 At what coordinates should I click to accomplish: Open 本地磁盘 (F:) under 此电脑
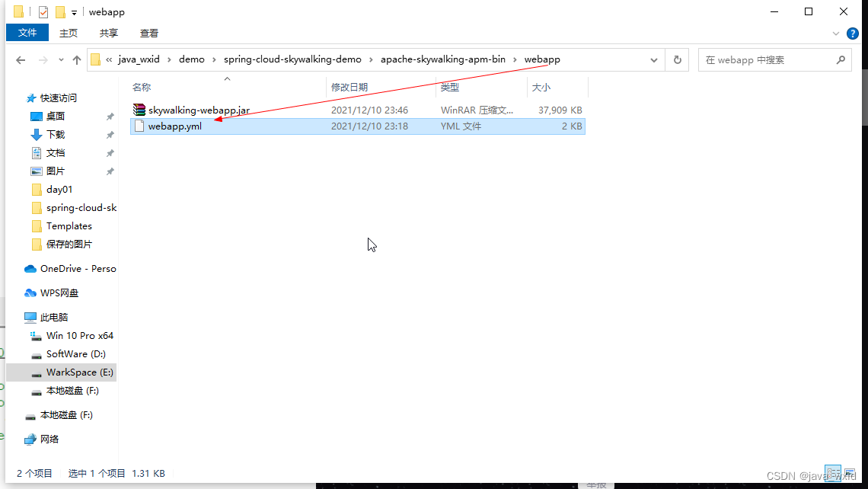click(72, 391)
